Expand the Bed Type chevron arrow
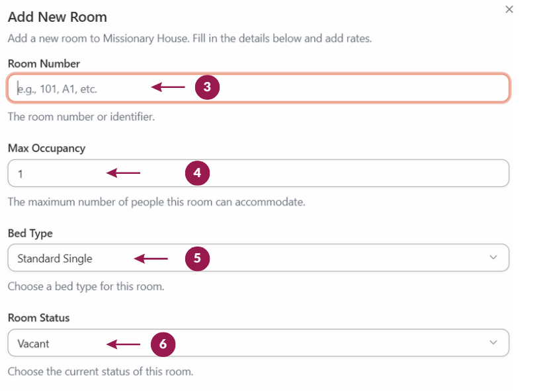541x392 pixels. coord(493,258)
